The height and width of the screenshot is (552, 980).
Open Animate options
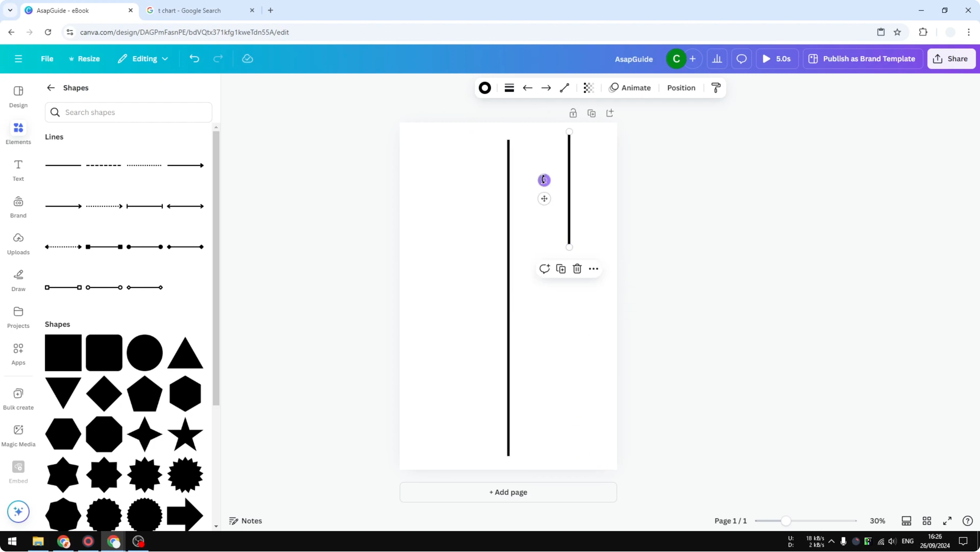630,88
